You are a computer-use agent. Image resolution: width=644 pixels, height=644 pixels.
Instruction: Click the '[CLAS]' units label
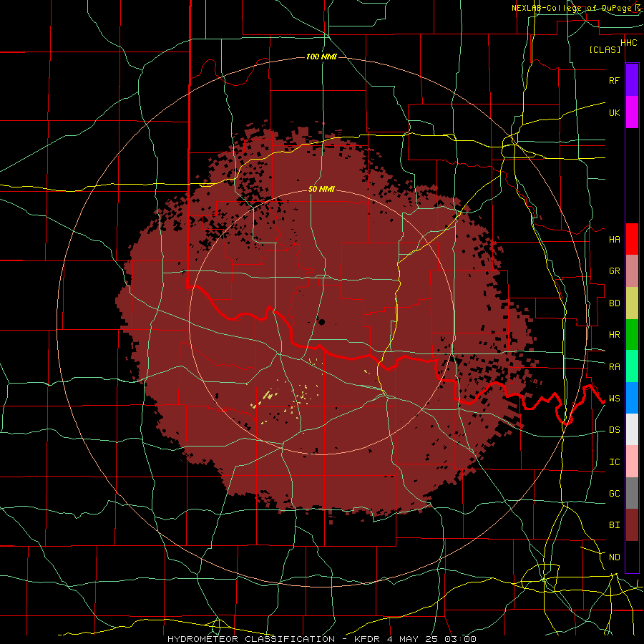[605, 49]
